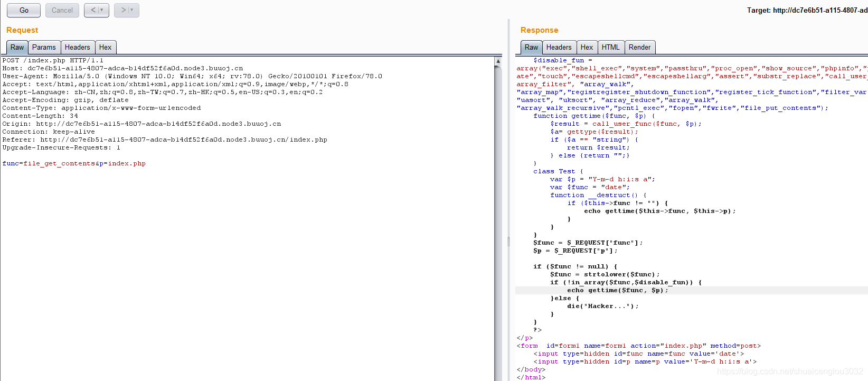Click the Upgrade-Insecure-Requests header line

pyautogui.click(x=61, y=147)
